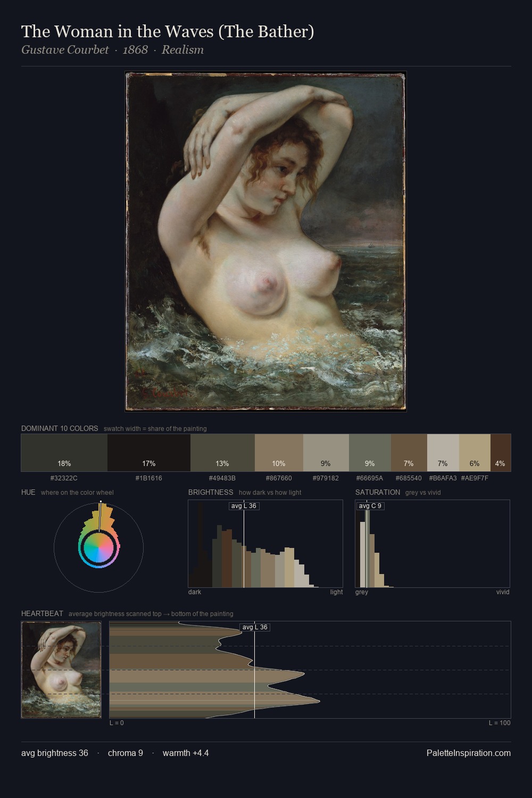Click the footer stat 'chroma 9'
The width and height of the screenshot is (532, 798).
pyautogui.click(x=126, y=753)
